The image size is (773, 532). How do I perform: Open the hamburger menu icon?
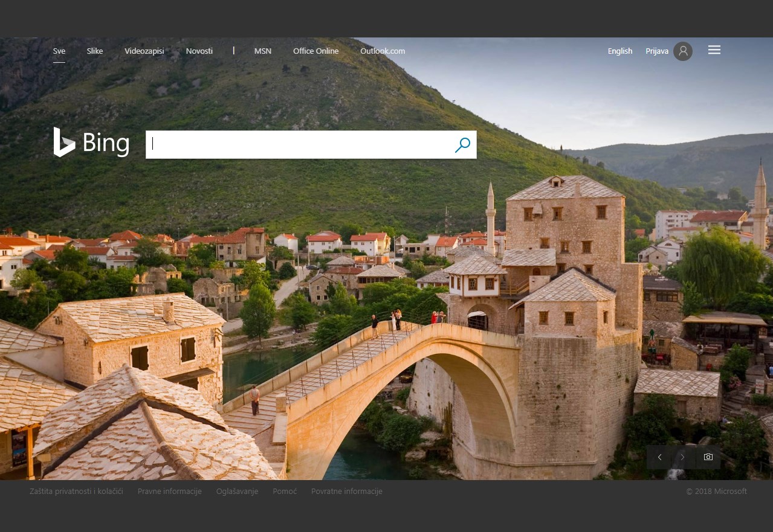(714, 50)
